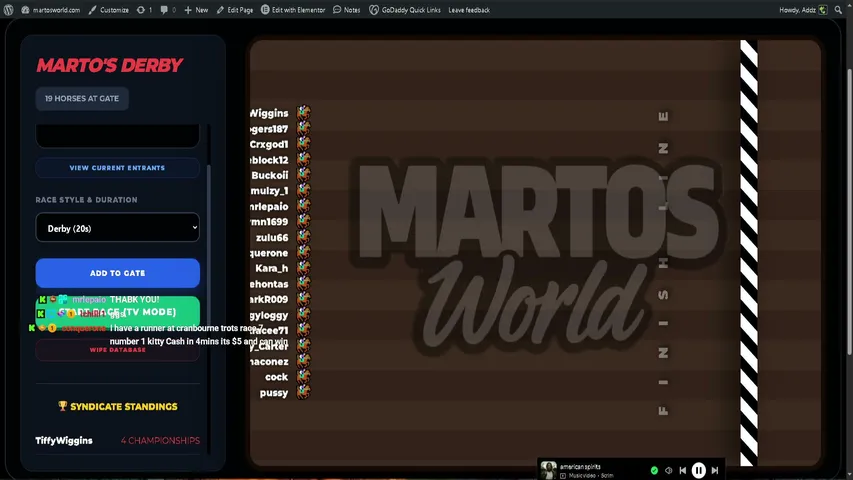Viewport: 853px width, 480px height.
Task: Click the horse icon beside Crxgod1
Action: 303,144
